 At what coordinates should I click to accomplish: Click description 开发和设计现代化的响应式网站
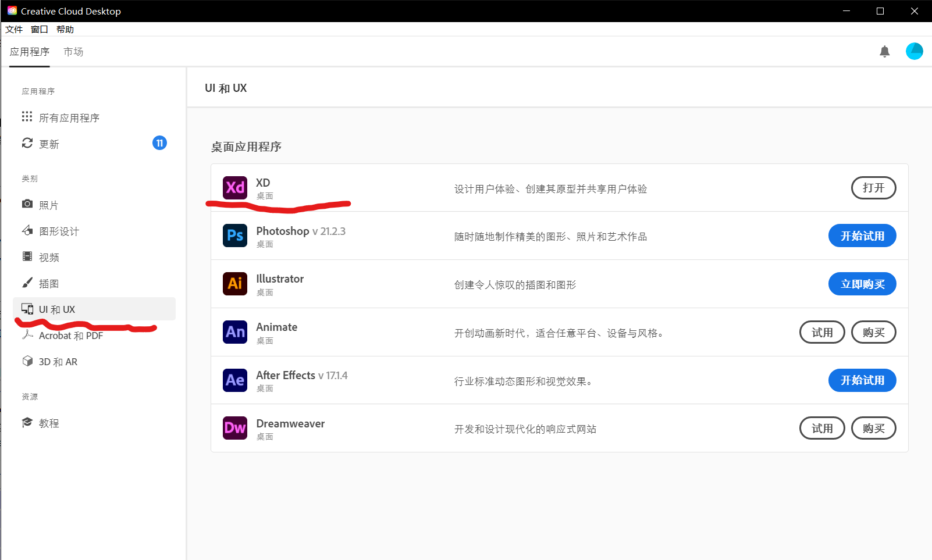coord(525,429)
